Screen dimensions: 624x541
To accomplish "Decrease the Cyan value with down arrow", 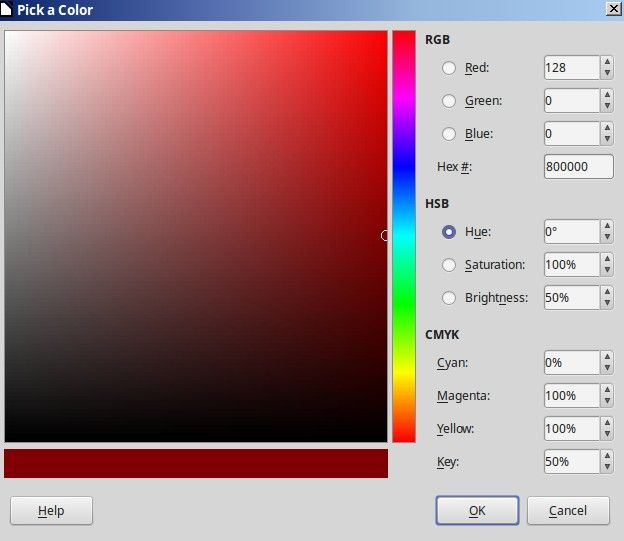I will click(x=607, y=368).
